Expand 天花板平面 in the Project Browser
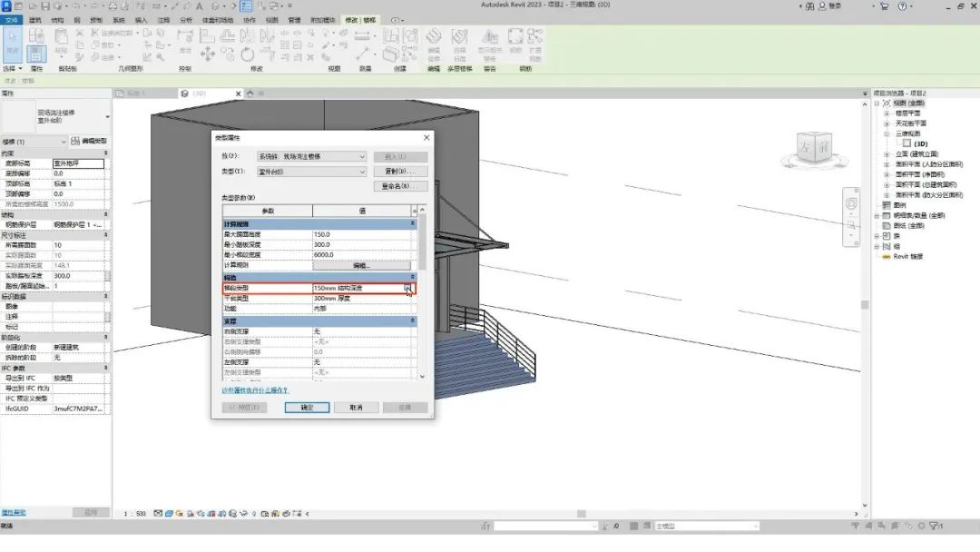 click(887, 123)
